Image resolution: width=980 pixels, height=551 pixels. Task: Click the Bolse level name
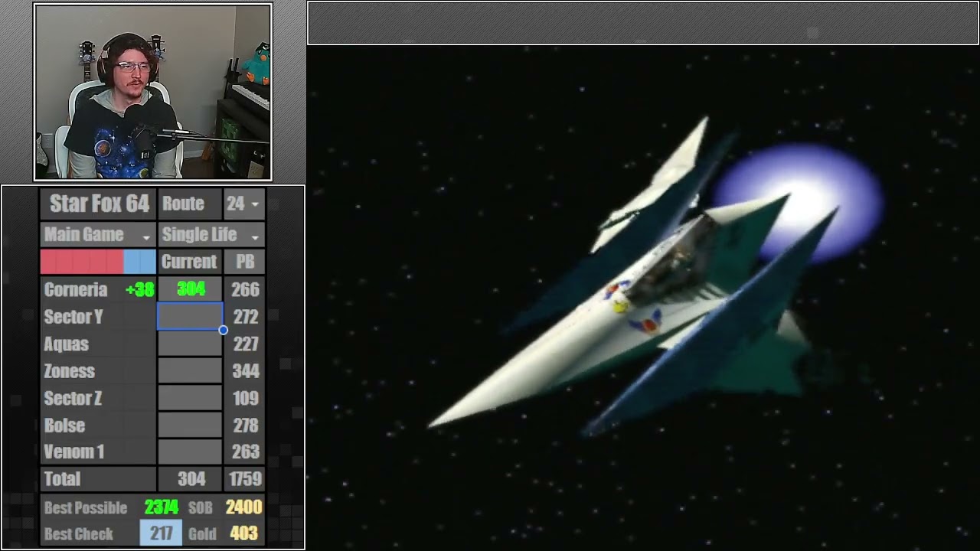[x=64, y=425]
